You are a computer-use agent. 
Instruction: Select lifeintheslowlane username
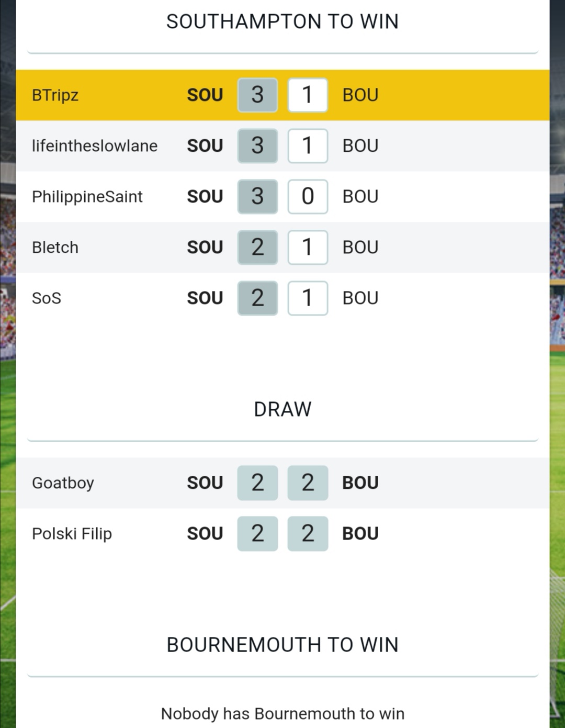[x=95, y=145]
